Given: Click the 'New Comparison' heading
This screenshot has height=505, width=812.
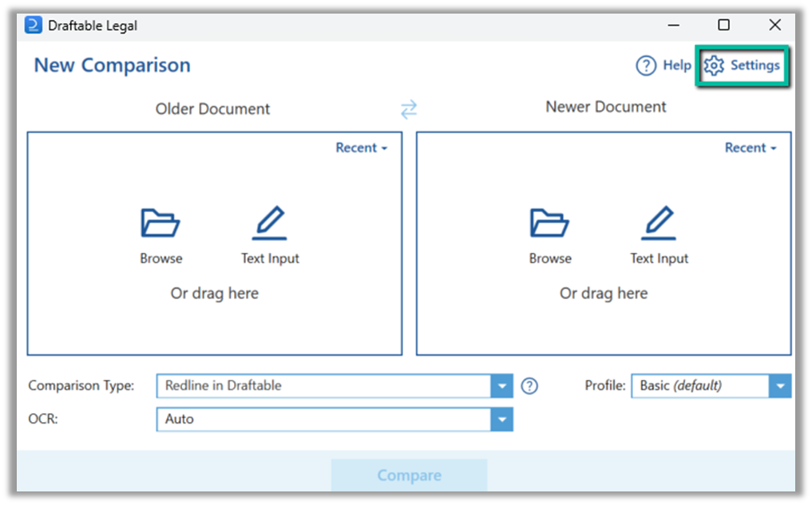Looking at the screenshot, I should click(113, 65).
